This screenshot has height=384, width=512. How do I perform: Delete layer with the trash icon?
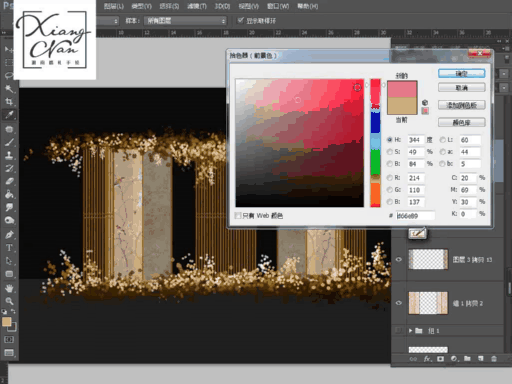click(494, 359)
